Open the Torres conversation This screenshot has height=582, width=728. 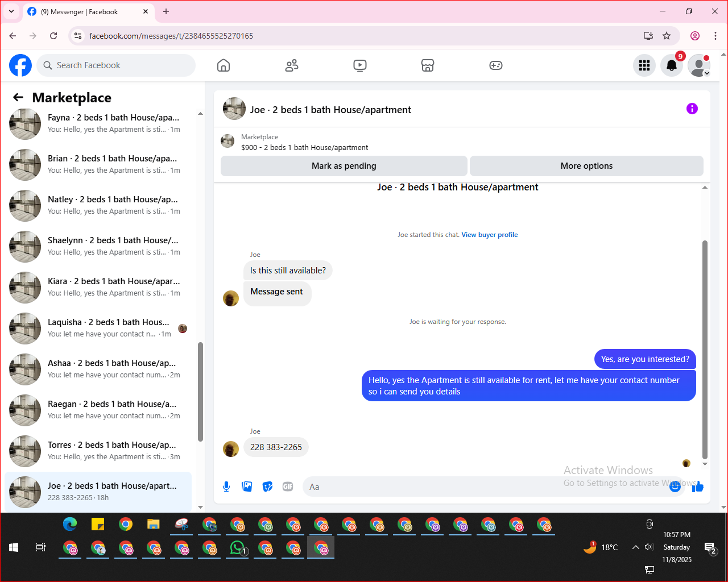pyautogui.click(x=98, y=451)
